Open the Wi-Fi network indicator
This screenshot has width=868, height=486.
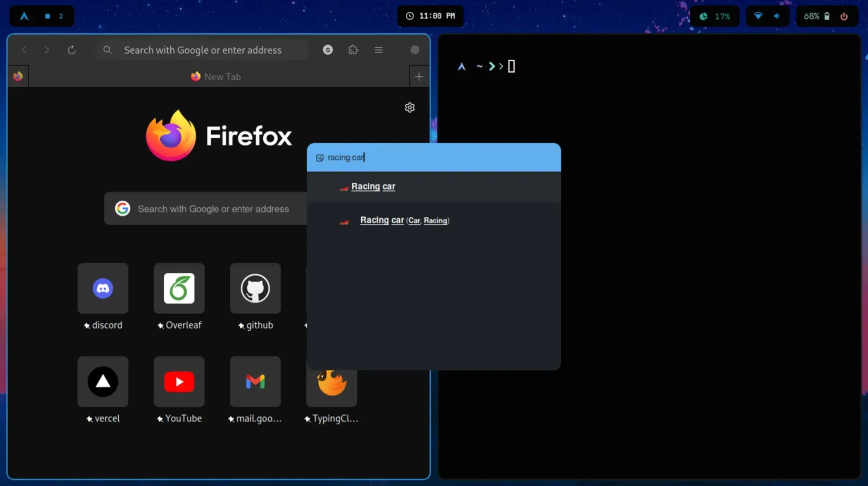coord(758,16)
